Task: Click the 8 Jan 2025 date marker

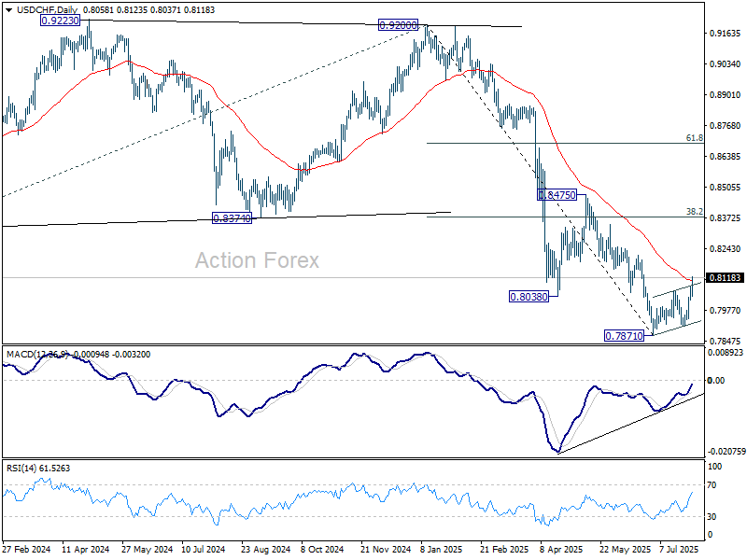Action: coord(443,551)
